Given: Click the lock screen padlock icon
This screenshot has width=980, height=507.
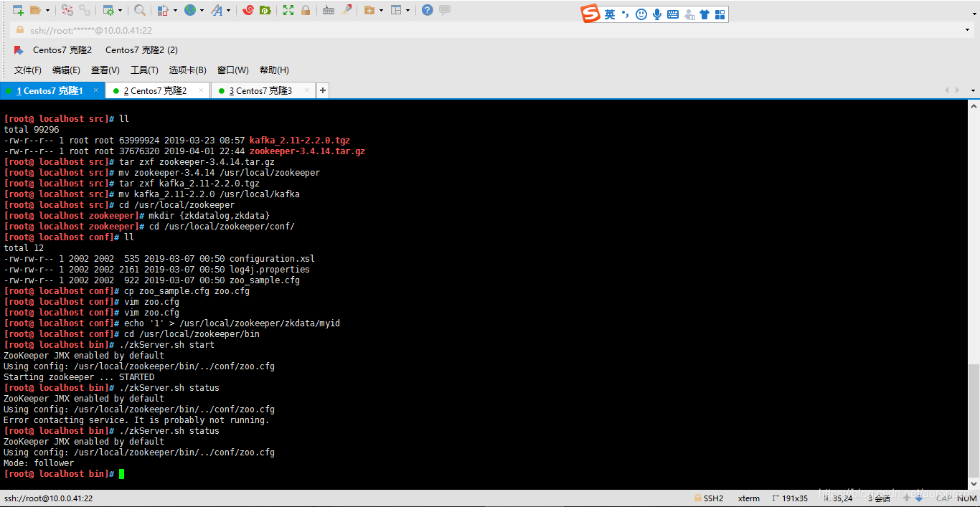Looking at the screenshot, I should click(x=306, y=10).
